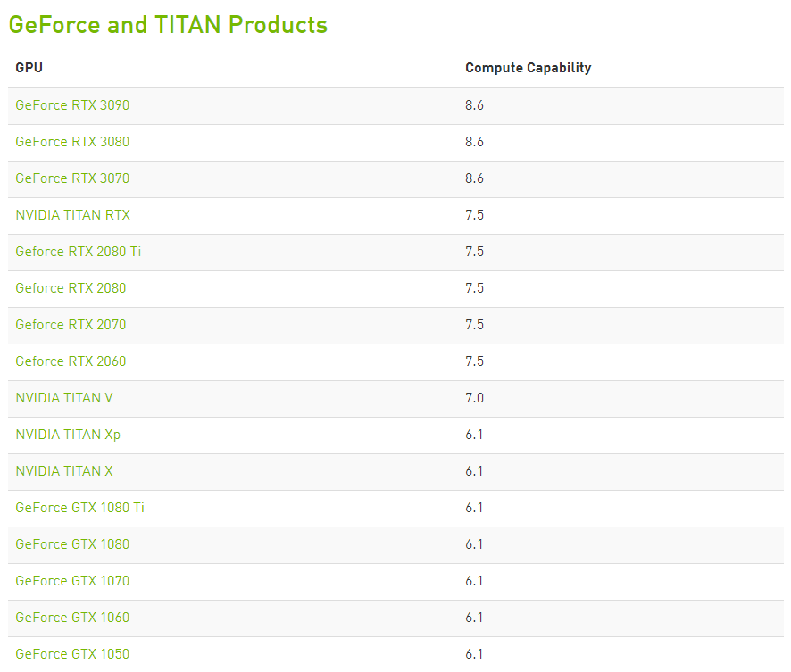Select the GeForce GTX 1060 link
The width and height of the screenshot is (791, 672).
[72, 618]
